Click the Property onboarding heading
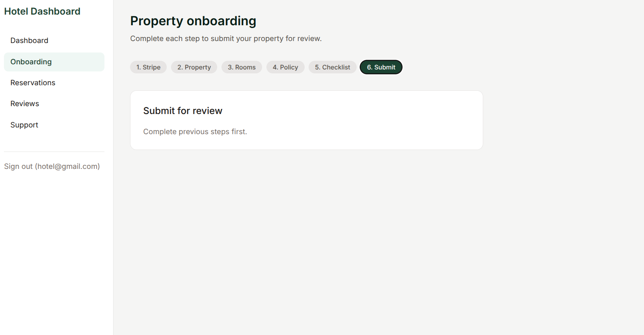 coord(193,21)
